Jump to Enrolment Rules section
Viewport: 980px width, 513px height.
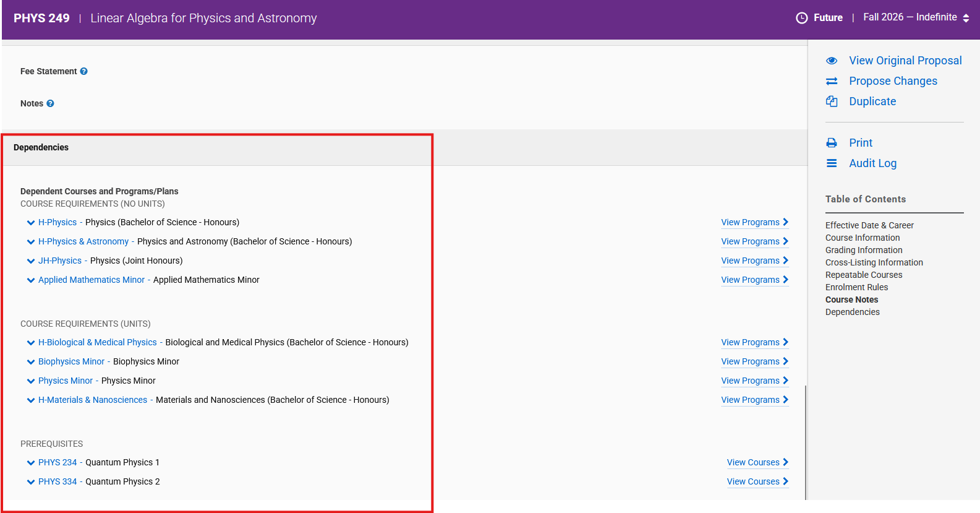[x=856, y=287]
